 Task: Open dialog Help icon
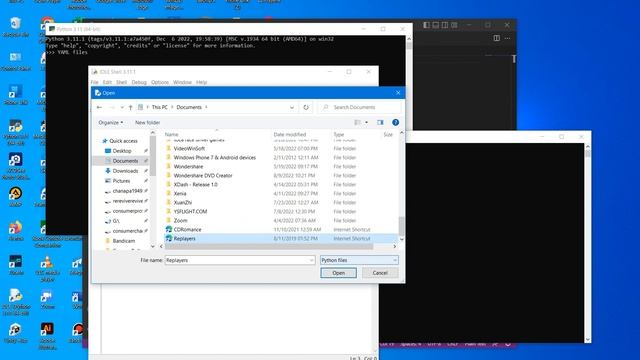395,122
